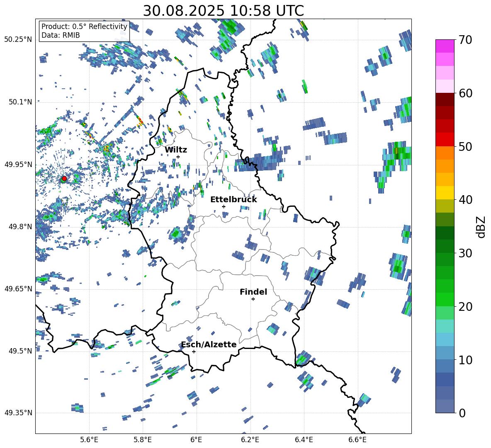Click the Wiltz city label
Viewport: 491px width, 448px height.
coord(176,150)
